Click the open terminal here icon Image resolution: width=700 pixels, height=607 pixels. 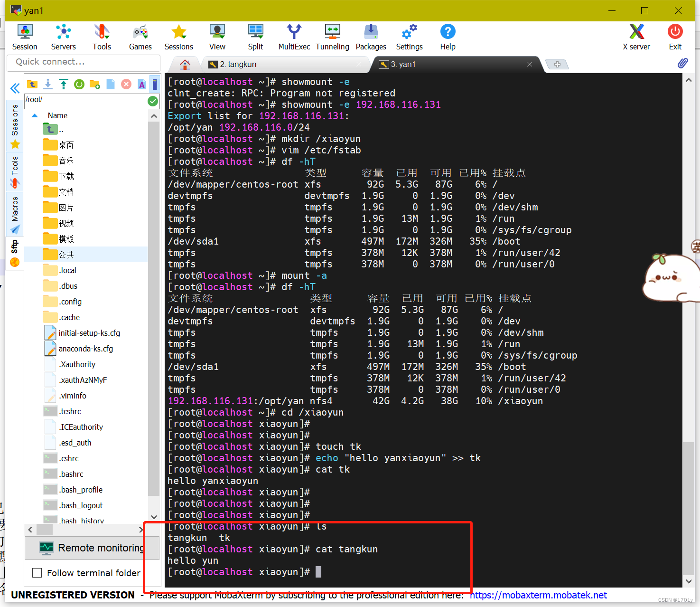coord(155,84)
